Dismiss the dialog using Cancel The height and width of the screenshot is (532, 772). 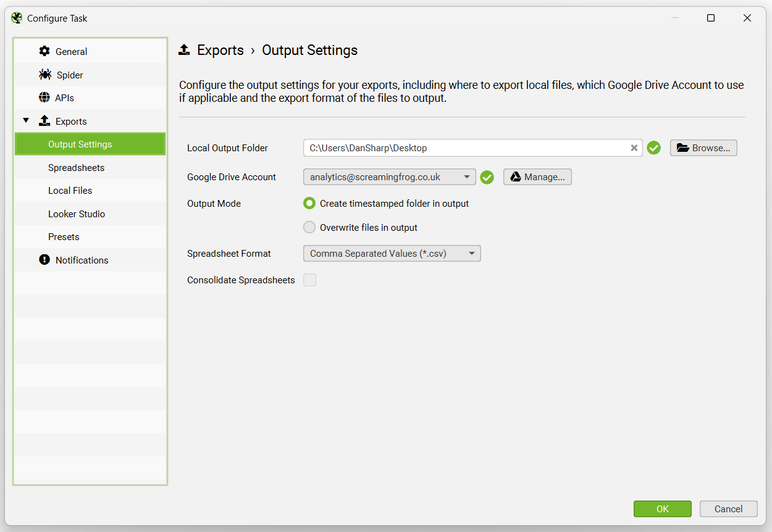click(728, 509)
